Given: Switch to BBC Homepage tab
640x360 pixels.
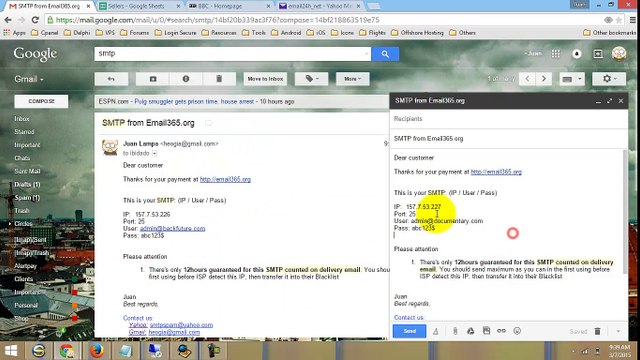Looking at the screenshot, I should pos(228,6).
